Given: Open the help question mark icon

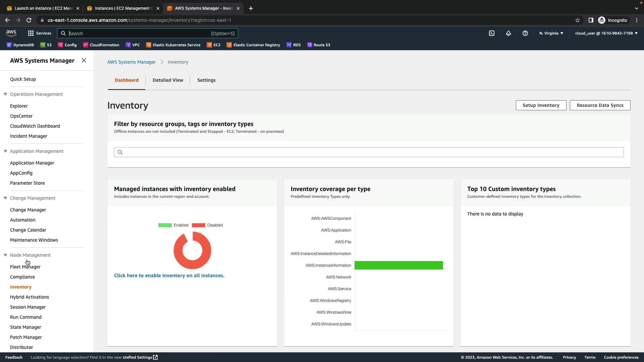Looking at the screenshot, I should [x=525, y=33].
